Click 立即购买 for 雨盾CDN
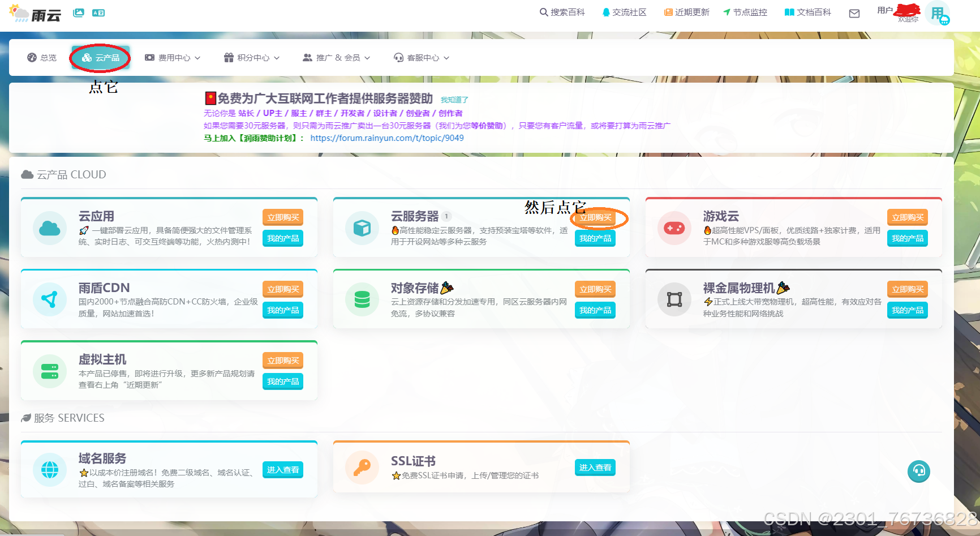 [283, 289]
